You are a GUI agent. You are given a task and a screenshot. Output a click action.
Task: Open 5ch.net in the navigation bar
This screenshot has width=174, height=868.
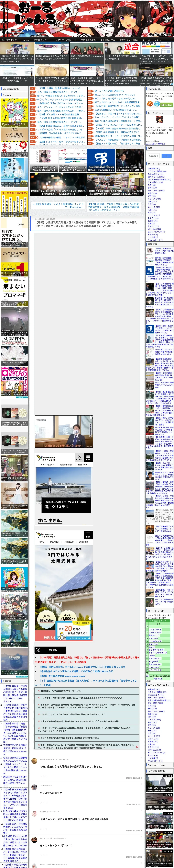[x=146, y=40]
